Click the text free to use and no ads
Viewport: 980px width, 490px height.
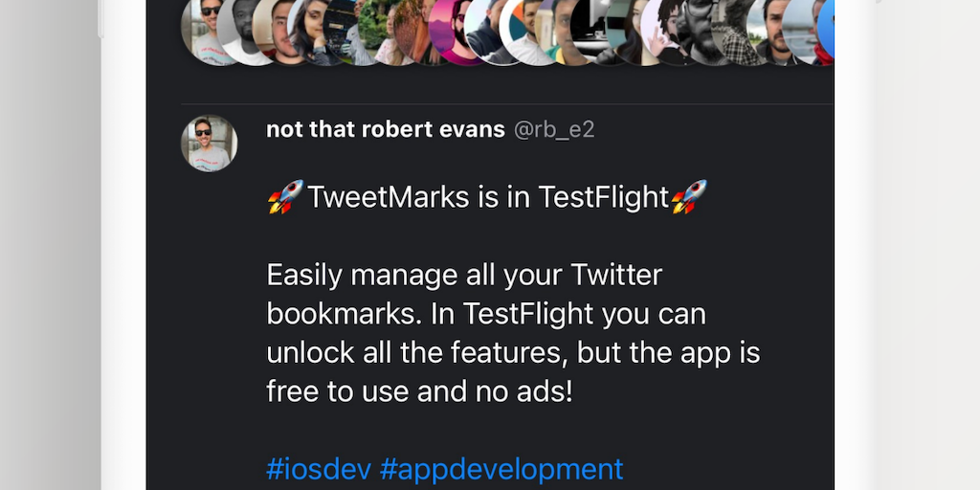click(x=419, y=392)
